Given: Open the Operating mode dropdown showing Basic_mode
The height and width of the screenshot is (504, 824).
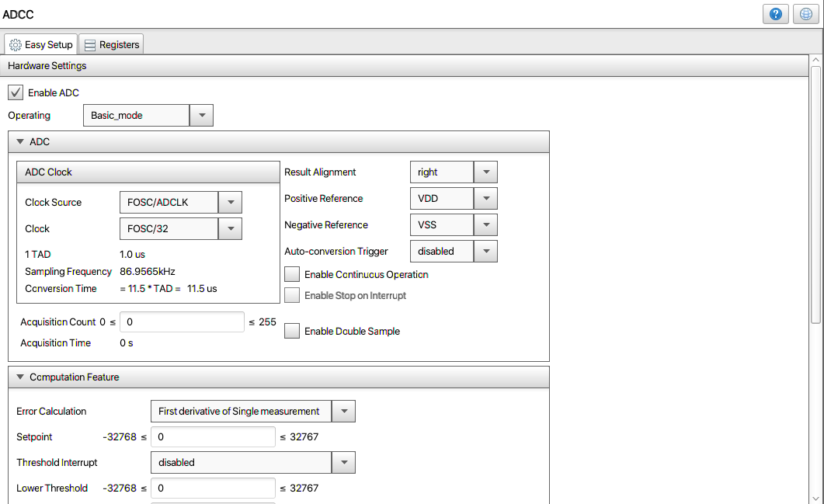Looking at the screenshot, I should click(201, 115).
